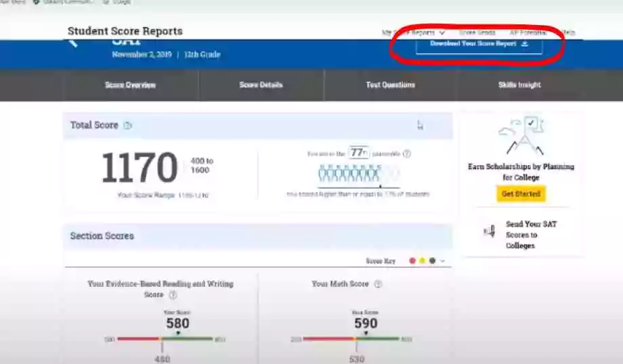The image size is (623, 364).
Task: Click the scholarship mountain flag illustration
Action: (521, 135)
